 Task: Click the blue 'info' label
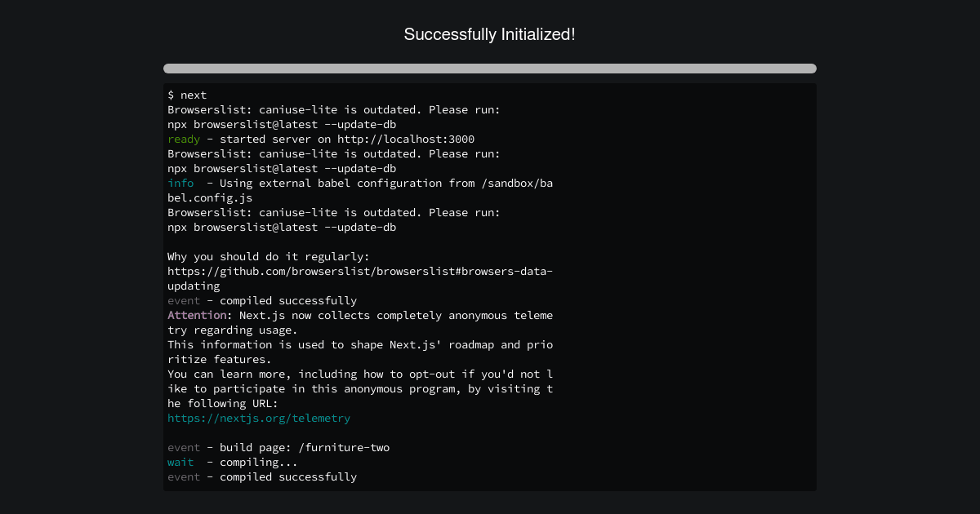180,183
